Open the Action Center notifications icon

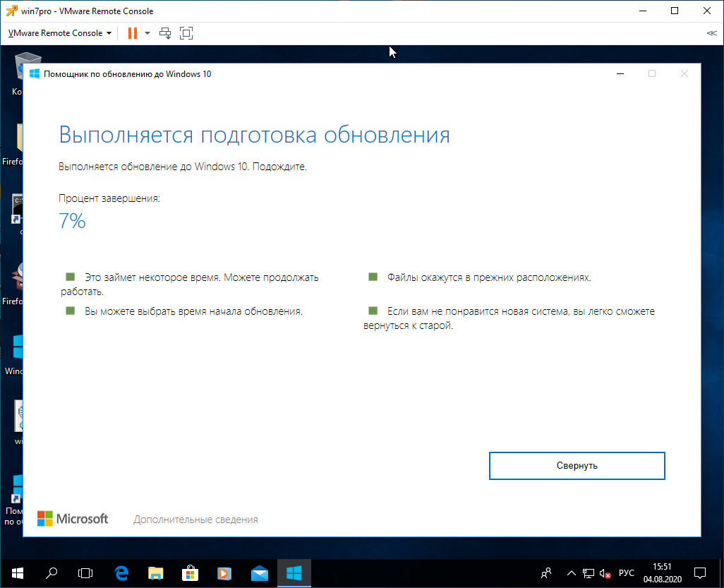[x=700, y=573]
